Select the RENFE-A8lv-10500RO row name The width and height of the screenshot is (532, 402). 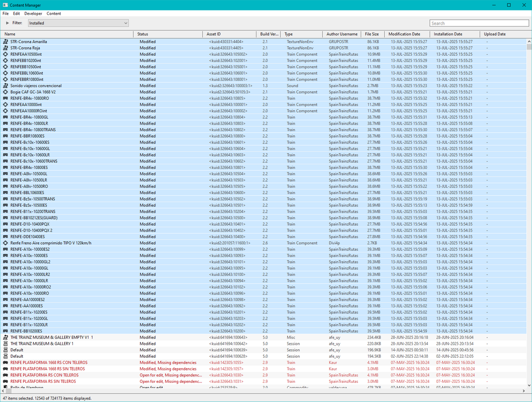29,186
